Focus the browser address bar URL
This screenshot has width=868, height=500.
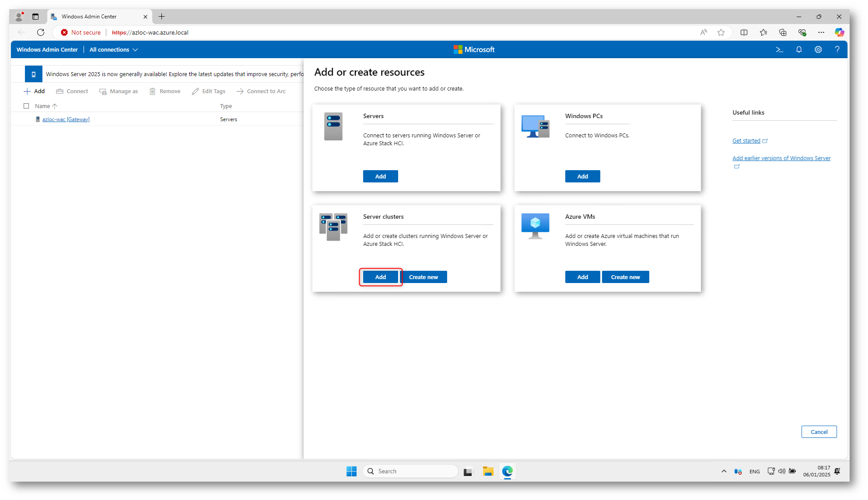click(x=150, y=32)
